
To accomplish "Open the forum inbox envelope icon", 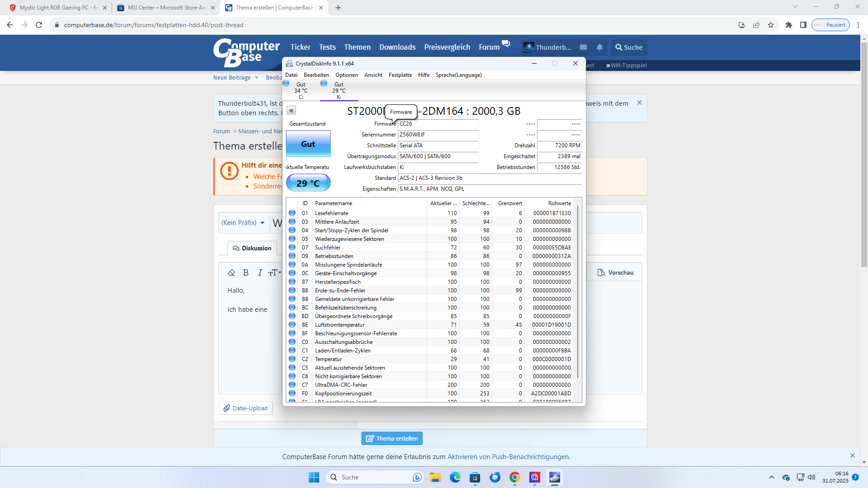I will click(583, 47).
